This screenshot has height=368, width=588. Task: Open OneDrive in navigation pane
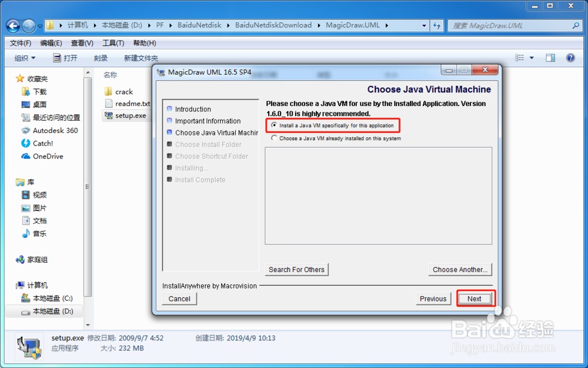42,156
